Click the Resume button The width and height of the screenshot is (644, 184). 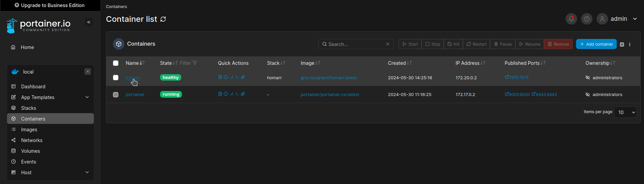[530, 44]
